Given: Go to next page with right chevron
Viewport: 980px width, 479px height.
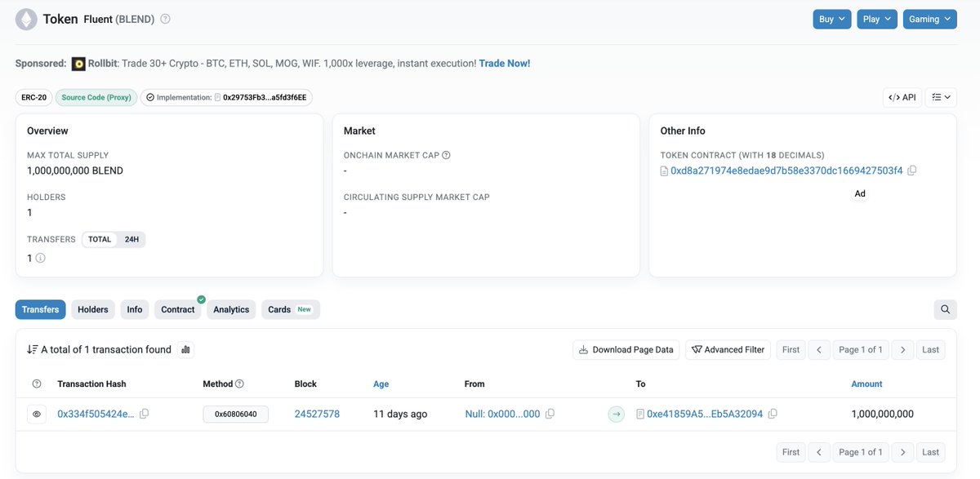Looking at the screenshot, I should click(902, 349).
